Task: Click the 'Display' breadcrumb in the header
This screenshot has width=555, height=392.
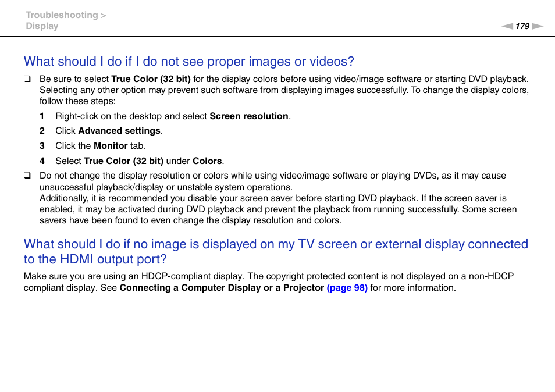Action: click(x=42, y=26)
